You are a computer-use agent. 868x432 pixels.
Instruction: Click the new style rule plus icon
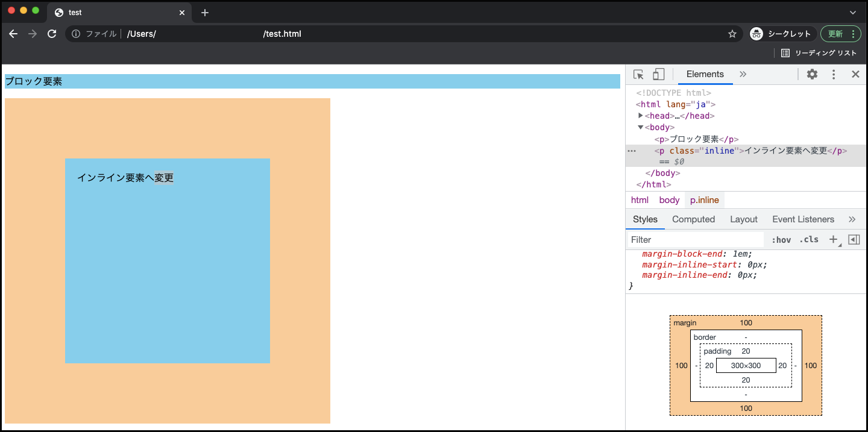point(834,239)
